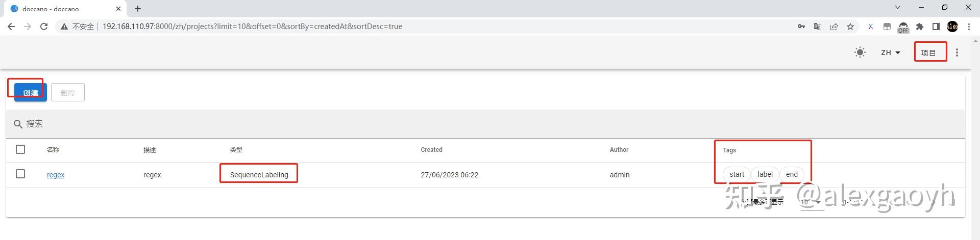Screen dimensions: 980x240
Task: Click the 搜索 search input field
Action: [485, 124]
